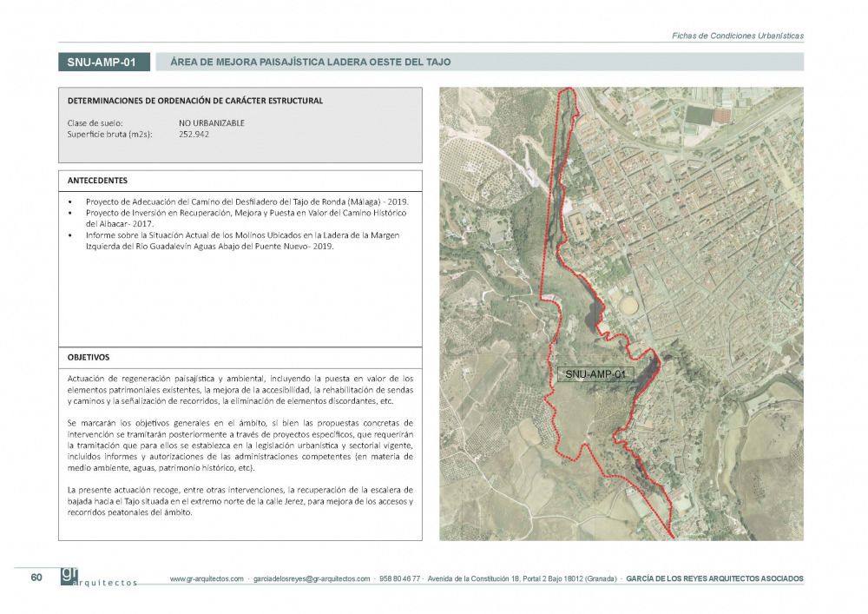Click the green football pitch on the map
Image resolution: width=868 pixels, height=614 pixels.
tap(698, 116)
